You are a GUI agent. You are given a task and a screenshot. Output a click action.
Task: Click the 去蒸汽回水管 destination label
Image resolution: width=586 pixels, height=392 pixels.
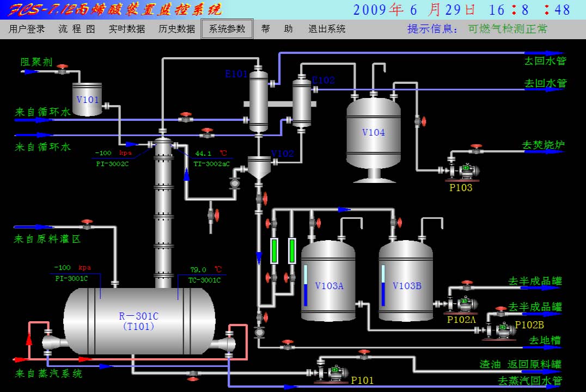529,381
